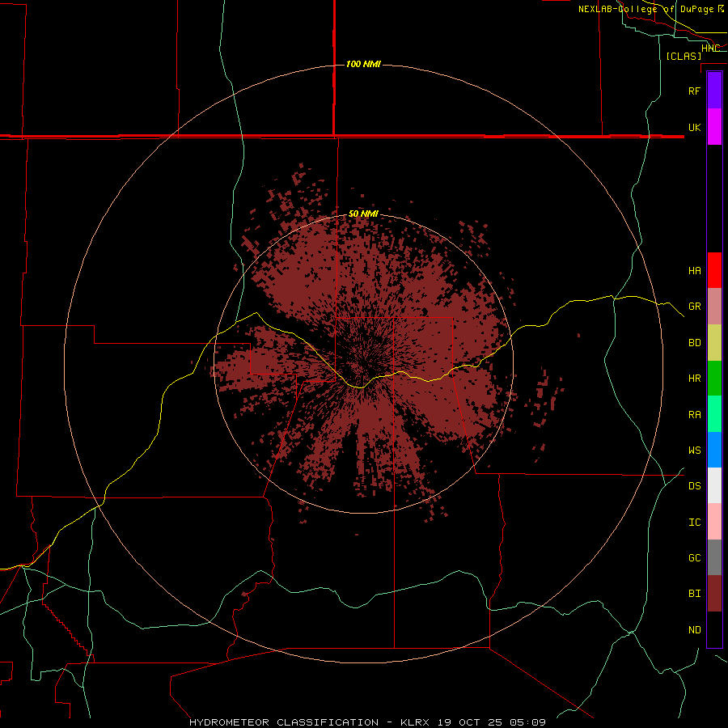Select the BD yellow legend swatch

click(714, 343)
